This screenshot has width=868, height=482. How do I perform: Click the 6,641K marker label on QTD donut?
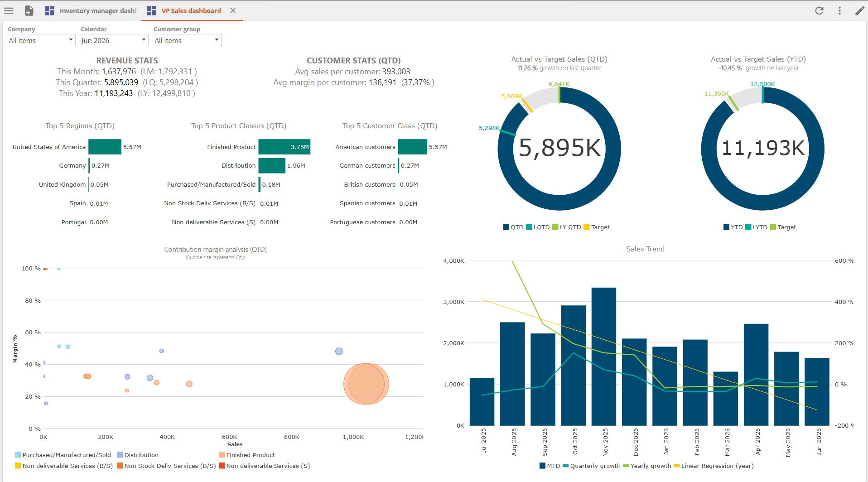(x=559, y=84)
